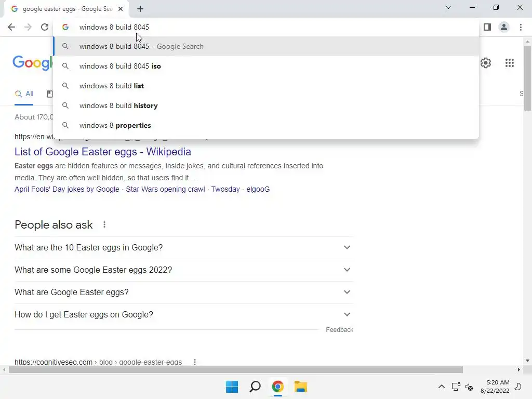Screen dimensions: 532x399
Task: Close the google easter eggs tab
Action: (121, 9)
